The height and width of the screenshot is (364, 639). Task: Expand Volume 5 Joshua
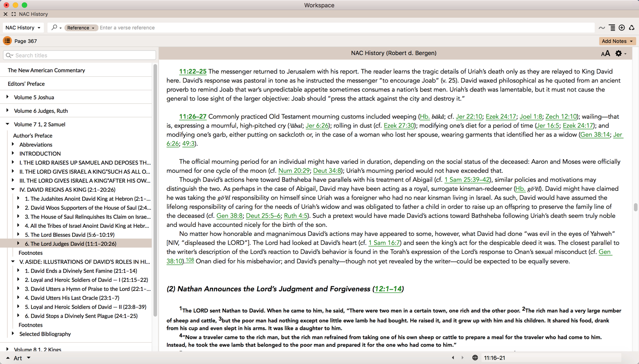click(x=8, y=97)
